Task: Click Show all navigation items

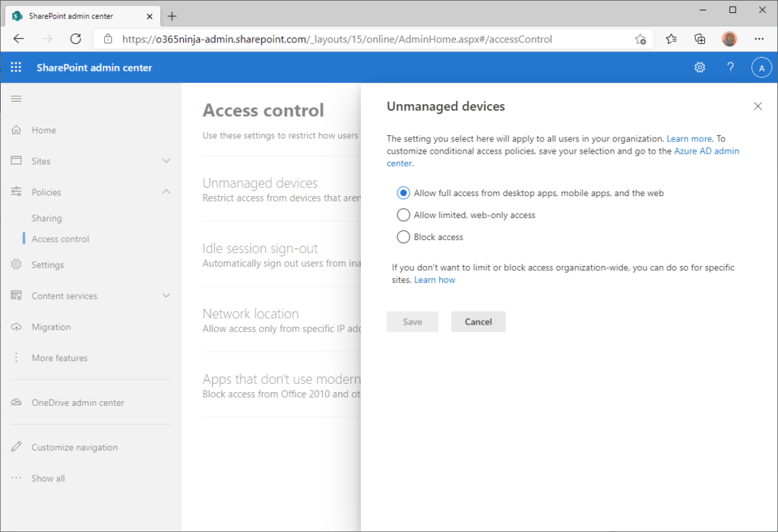Action: pos(48,478)
